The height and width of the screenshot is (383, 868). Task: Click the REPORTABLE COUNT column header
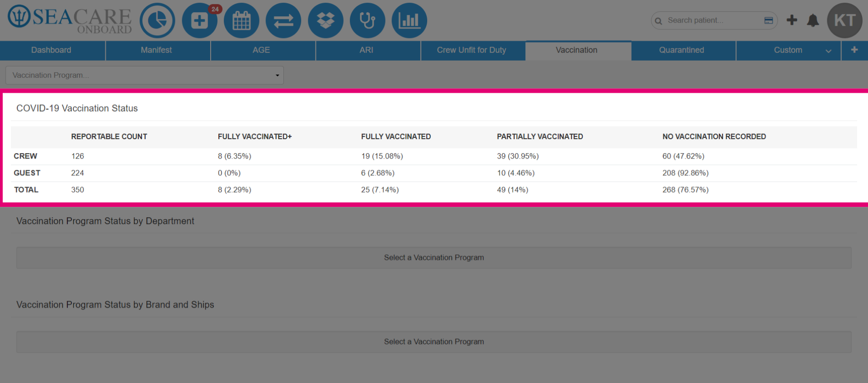(x=109, y=136)
